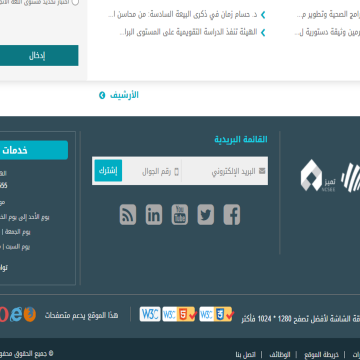Click the يوم الأحد إلى يوم working-hours text

(x=25, y=217)
